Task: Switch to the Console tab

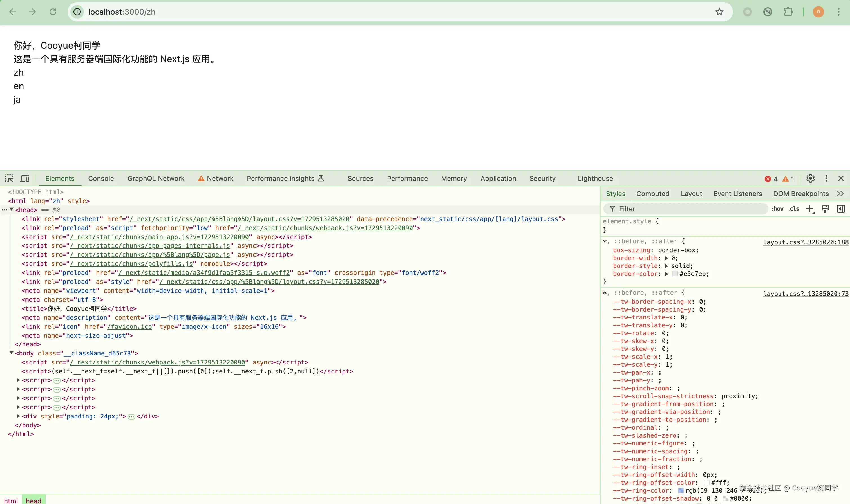Action: 101,178
